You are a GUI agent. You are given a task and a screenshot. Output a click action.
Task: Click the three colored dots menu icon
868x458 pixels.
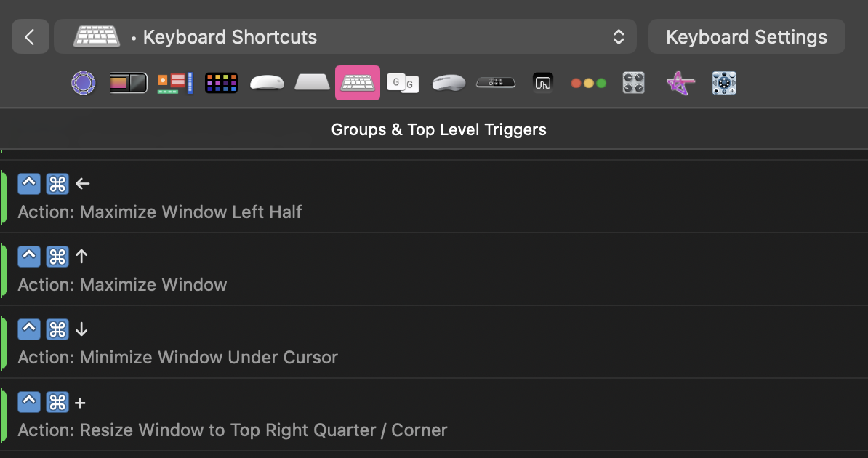pos(588,83)
